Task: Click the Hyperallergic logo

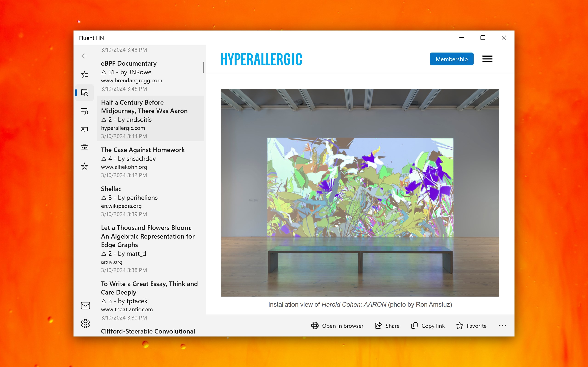Action: (x=261, y=59)
